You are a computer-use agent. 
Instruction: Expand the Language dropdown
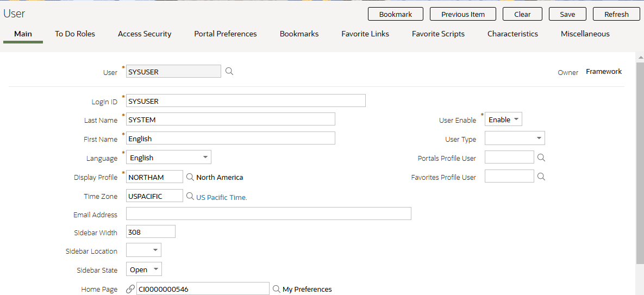click(168, 157)
